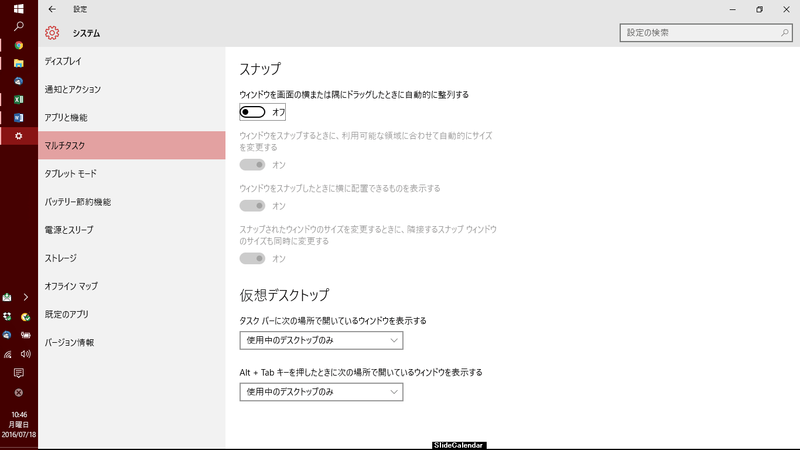Toggle showing what can be snapped next to a window
The height and width of the screenshot is (450, 800).
253,206
